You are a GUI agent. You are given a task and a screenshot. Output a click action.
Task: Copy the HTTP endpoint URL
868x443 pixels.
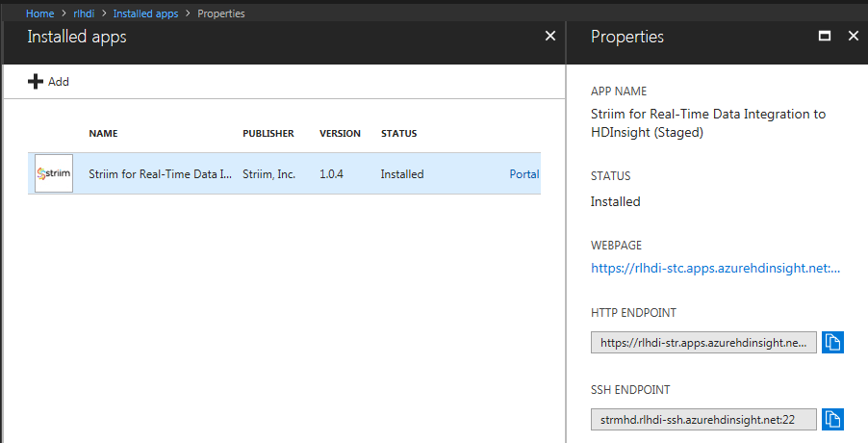pyautogui.click(x=832, y=342)
